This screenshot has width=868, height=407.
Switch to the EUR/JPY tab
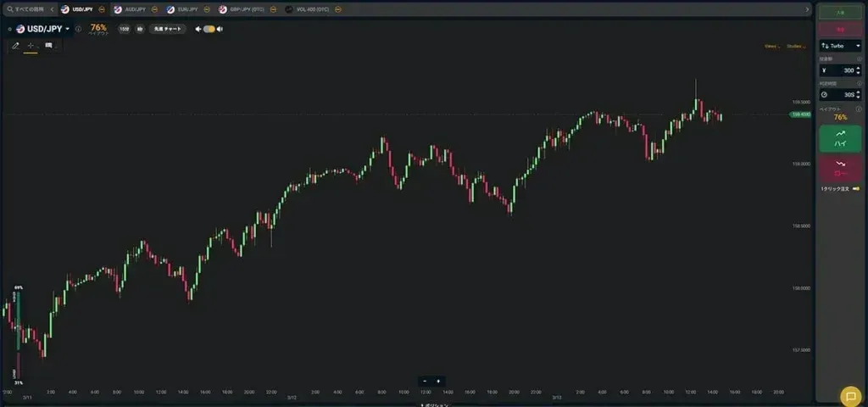pyautogui.click(x=181, y=9)
